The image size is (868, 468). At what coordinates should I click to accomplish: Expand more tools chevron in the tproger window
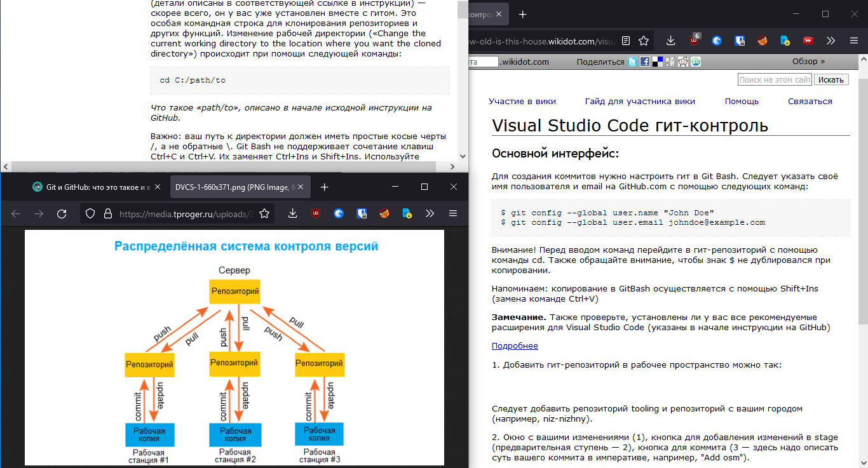coord(430,214)
